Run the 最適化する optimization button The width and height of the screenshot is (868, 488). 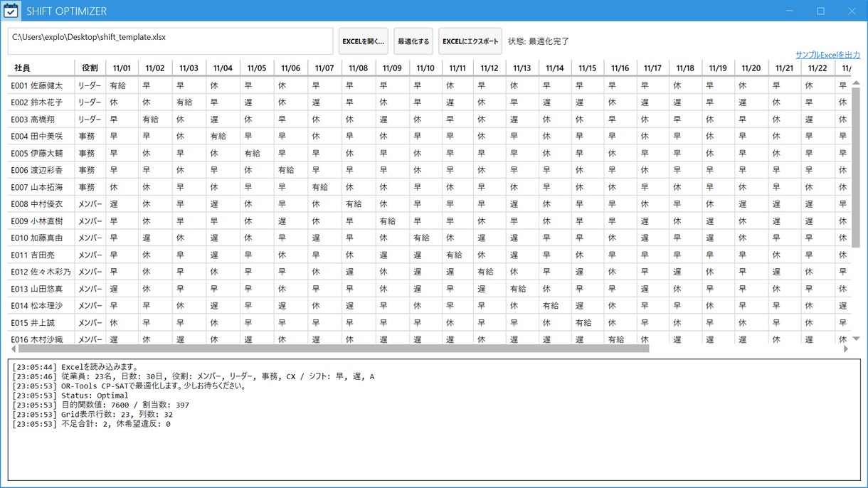(413, 41)
